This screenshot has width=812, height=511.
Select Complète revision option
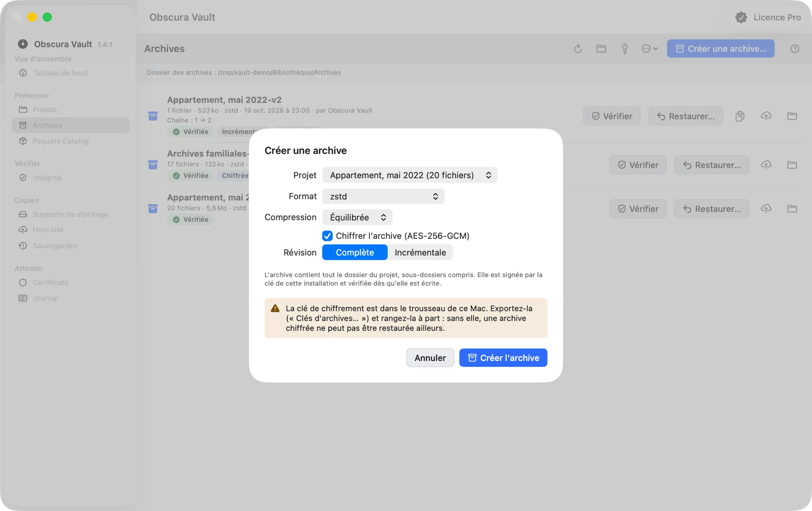[355, 252]
